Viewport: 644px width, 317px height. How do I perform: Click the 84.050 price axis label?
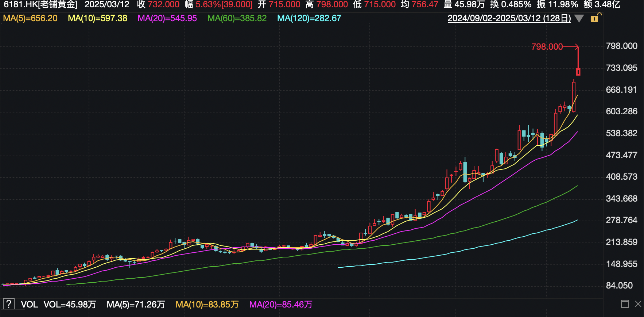click(619, 286)
